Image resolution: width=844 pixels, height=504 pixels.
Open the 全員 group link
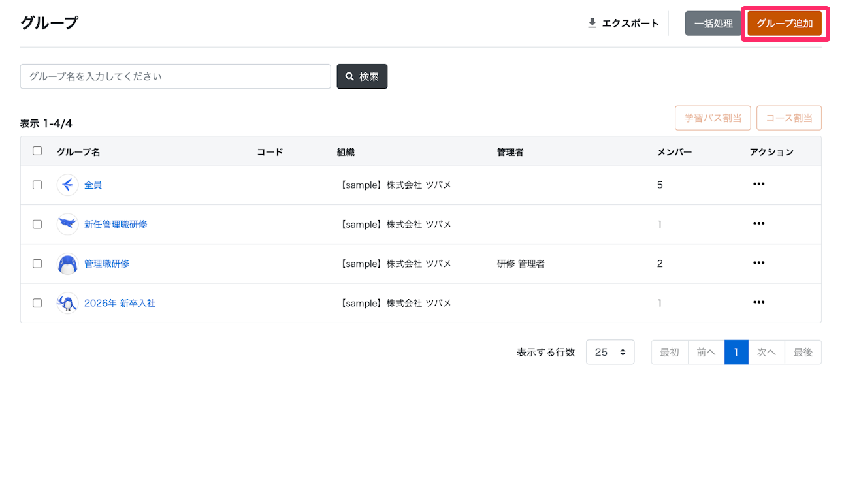point(93,185)
